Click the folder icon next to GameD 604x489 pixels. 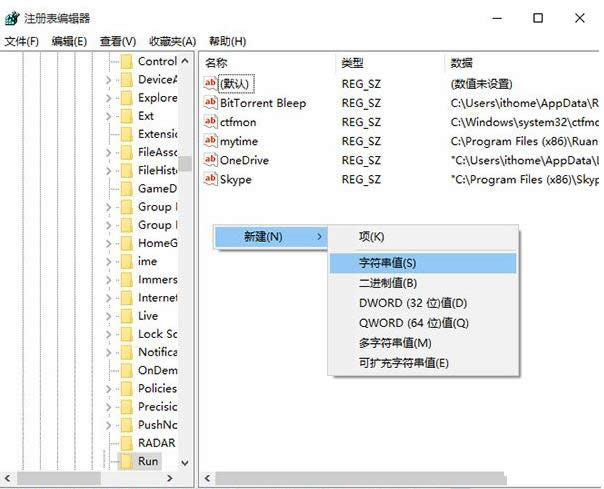pyautogui.click(x=126, y=188)
